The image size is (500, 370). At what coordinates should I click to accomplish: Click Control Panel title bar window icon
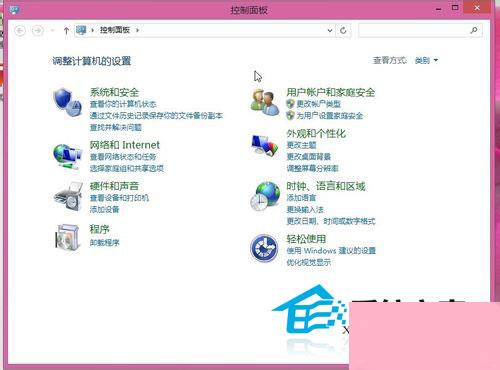click(x=15, y=10)
